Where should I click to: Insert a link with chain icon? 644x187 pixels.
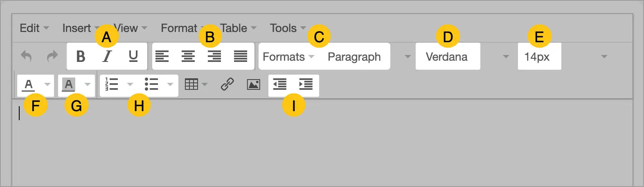227,84
